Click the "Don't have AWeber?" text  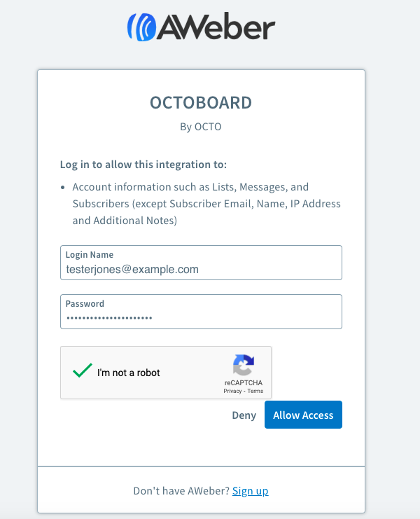tap(181, 491)
